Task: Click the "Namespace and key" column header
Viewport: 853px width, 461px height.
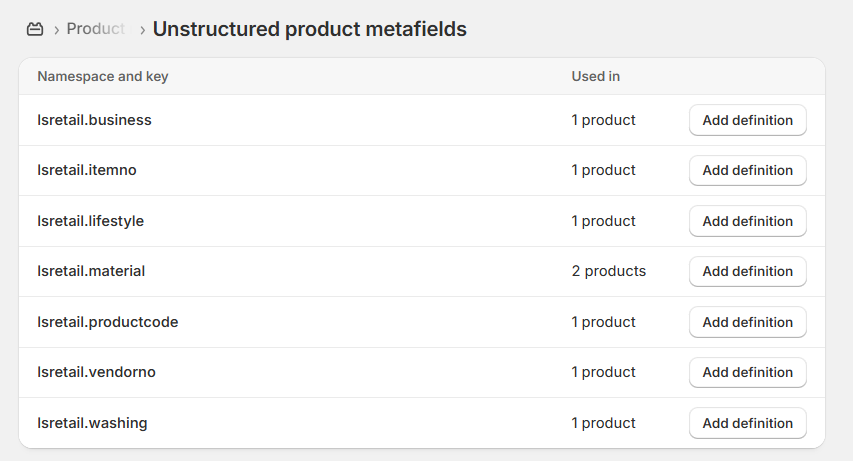Action: pyautogui.click(x=102, y=76)
